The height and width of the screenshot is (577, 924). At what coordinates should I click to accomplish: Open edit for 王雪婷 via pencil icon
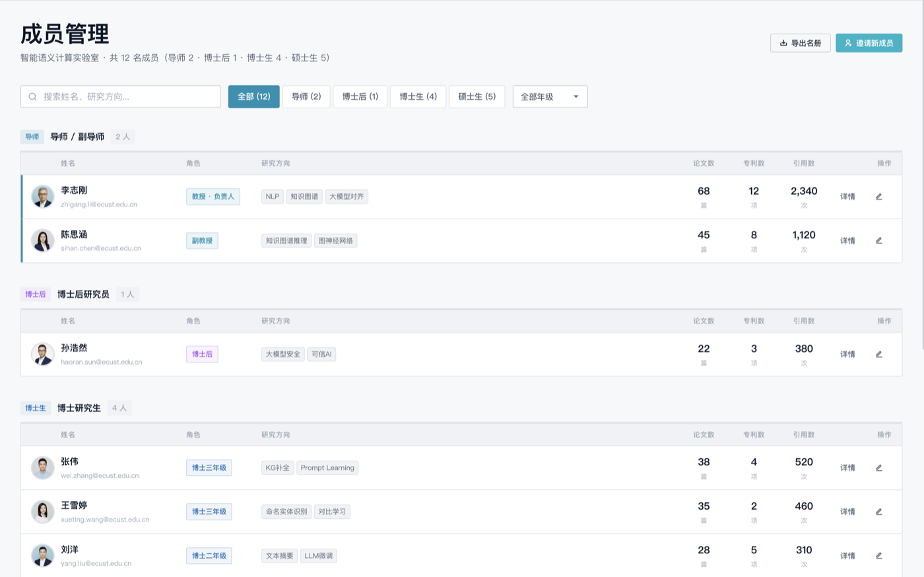tap(878, 512)
